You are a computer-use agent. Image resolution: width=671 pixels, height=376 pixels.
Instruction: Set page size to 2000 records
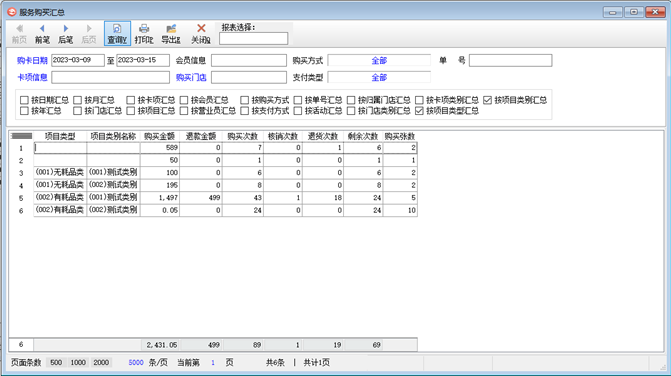pyautogui.click(x=101, y=362)
